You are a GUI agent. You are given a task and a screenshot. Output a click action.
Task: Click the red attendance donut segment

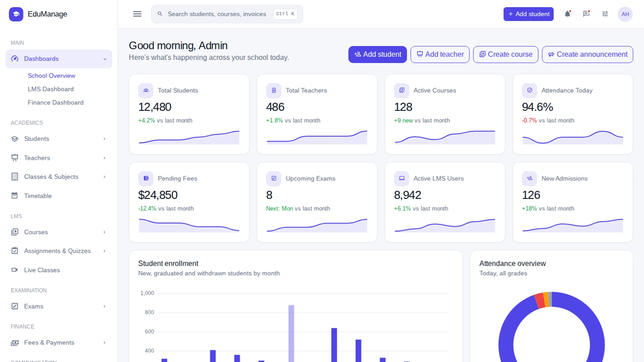[x=539, y=301]
